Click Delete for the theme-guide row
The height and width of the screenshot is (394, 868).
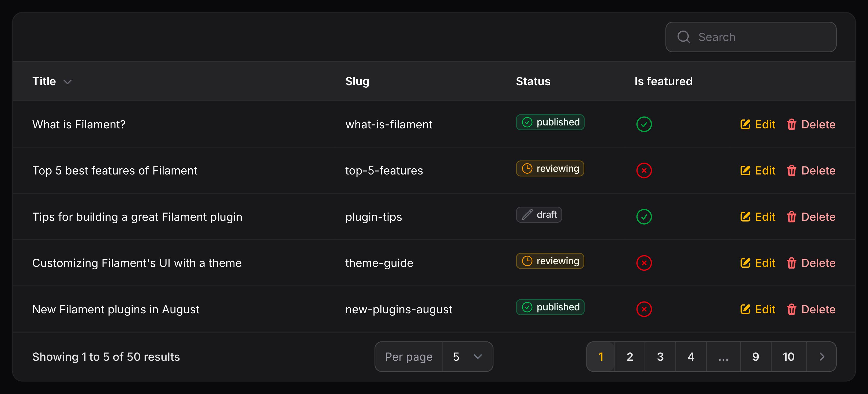pyautogui.click(x=818, y=263)
